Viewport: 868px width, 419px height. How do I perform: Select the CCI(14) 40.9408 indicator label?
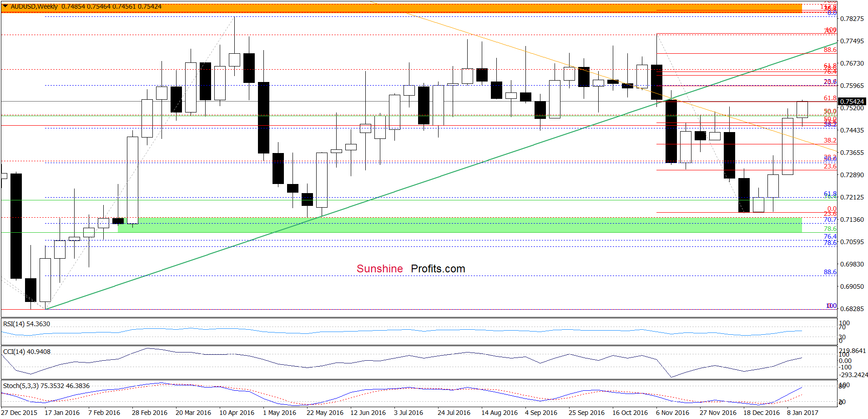click(x=26, y=352)
